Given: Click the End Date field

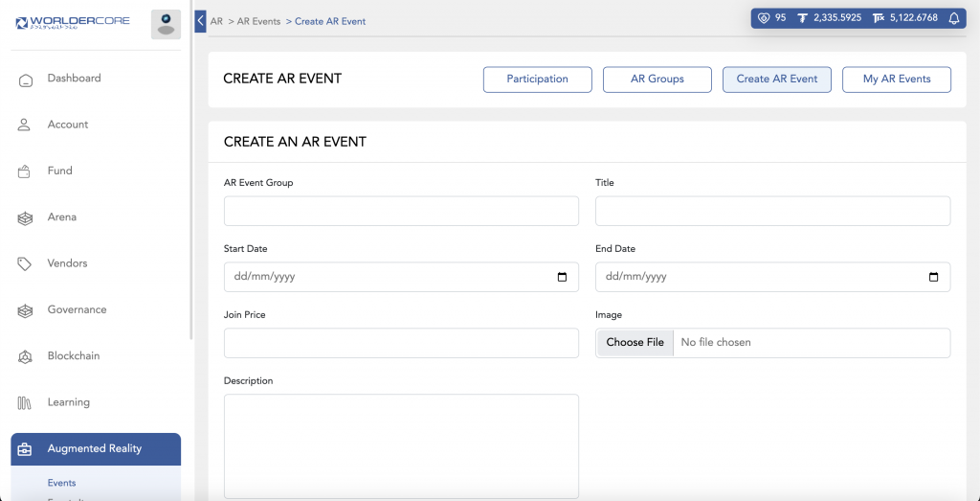Looking at the screenshot, I should [773, 277].
